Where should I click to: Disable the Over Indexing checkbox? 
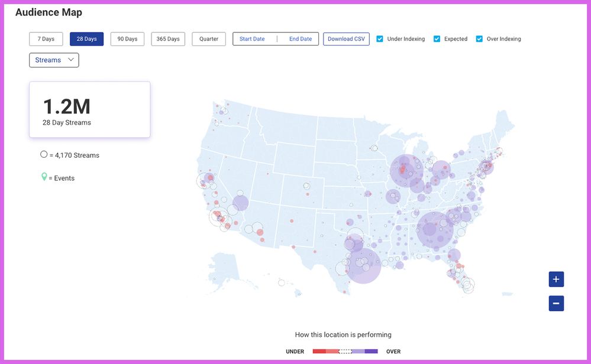tap(480, 39)
